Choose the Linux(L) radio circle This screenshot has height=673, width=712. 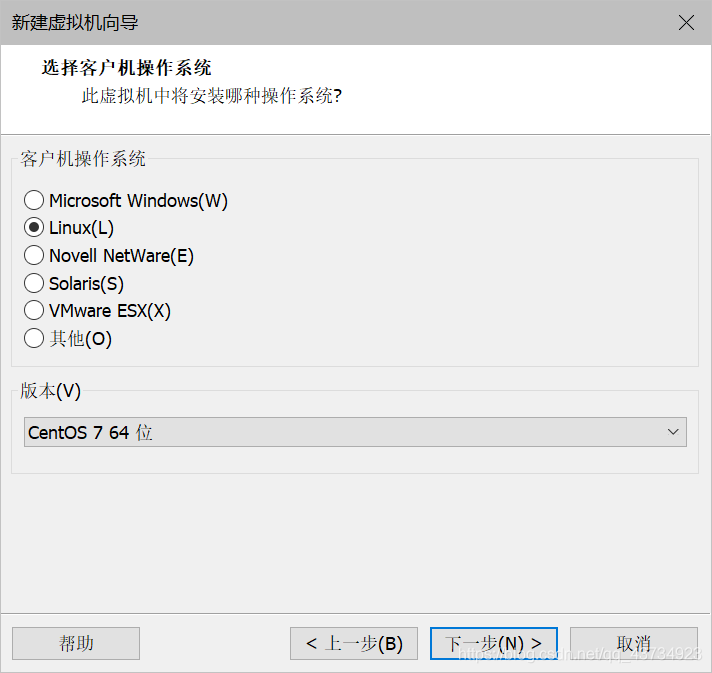[x=34, y=228]
